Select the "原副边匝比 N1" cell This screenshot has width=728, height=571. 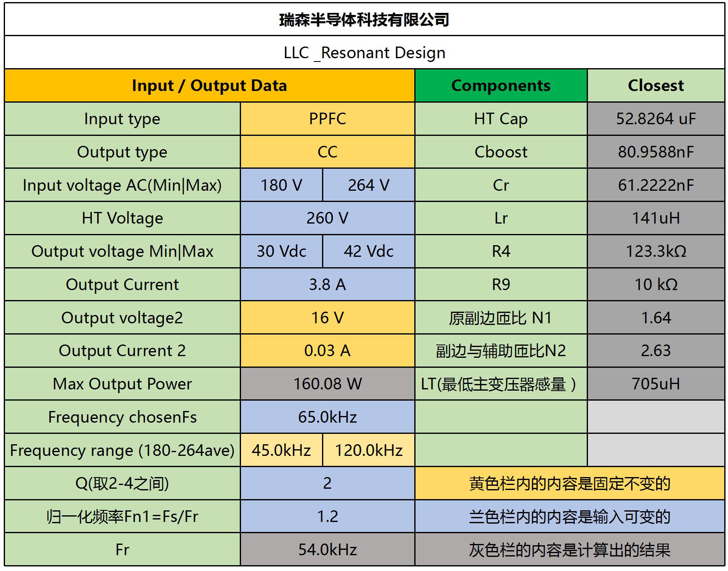click(501, 318)
